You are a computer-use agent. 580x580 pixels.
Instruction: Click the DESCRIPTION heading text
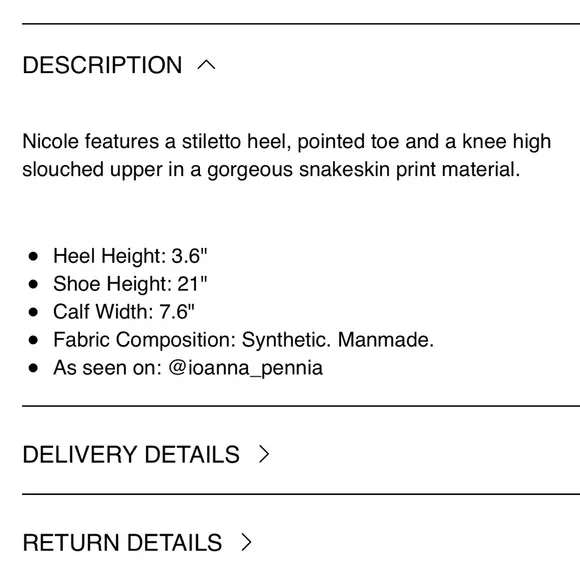(x=102, y=65)
